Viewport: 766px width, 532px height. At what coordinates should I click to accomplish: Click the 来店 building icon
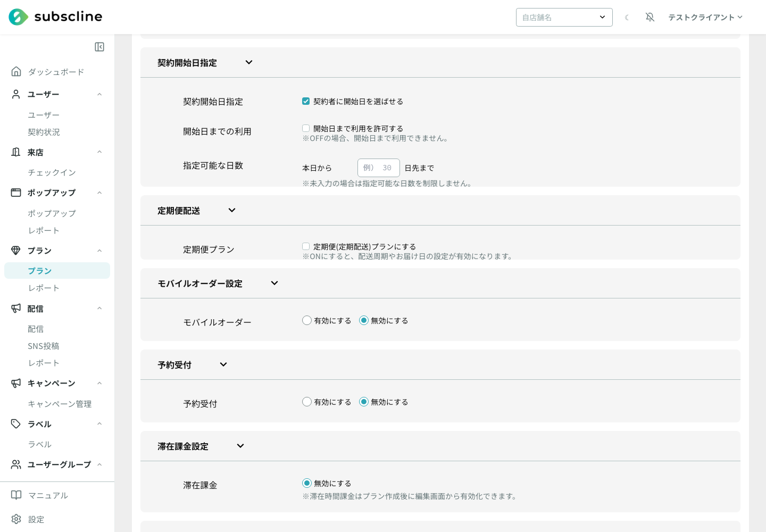pos(16,152)
